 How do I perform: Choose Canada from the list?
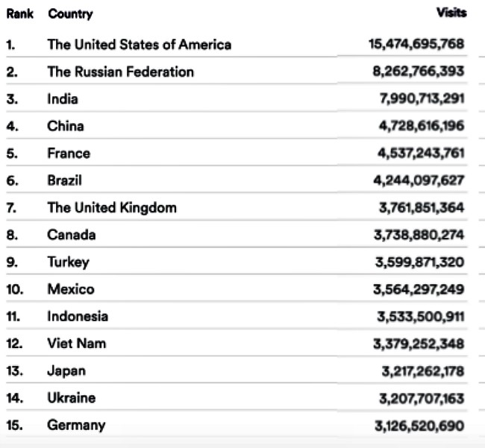pos(72,235)
